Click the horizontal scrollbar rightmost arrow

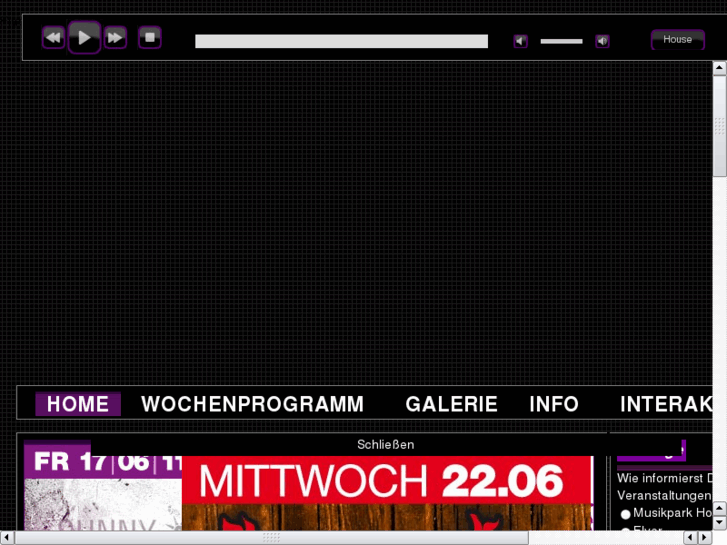(x=705, y=538)
